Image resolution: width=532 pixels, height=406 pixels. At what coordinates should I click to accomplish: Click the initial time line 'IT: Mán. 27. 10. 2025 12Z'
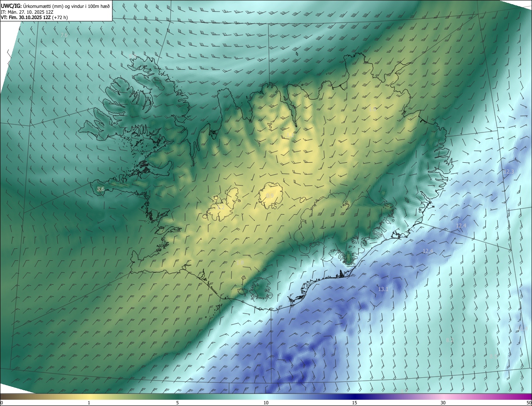pos(27,12)
